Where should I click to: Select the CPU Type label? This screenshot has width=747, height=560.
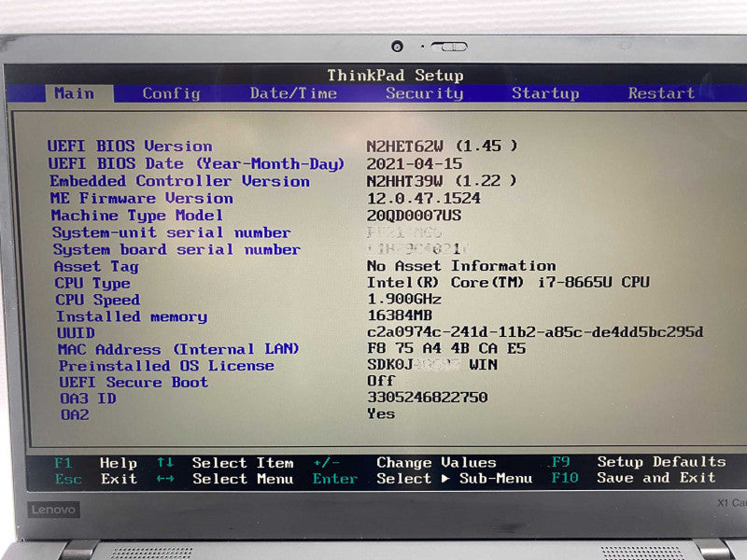pos(92,284)
